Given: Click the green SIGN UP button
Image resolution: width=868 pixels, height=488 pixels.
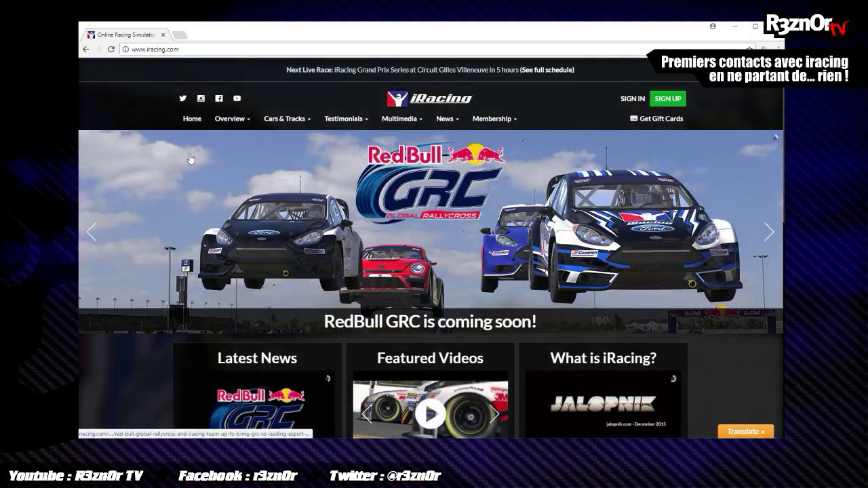Looking at the screenshot, I should [x=668, y=99].
